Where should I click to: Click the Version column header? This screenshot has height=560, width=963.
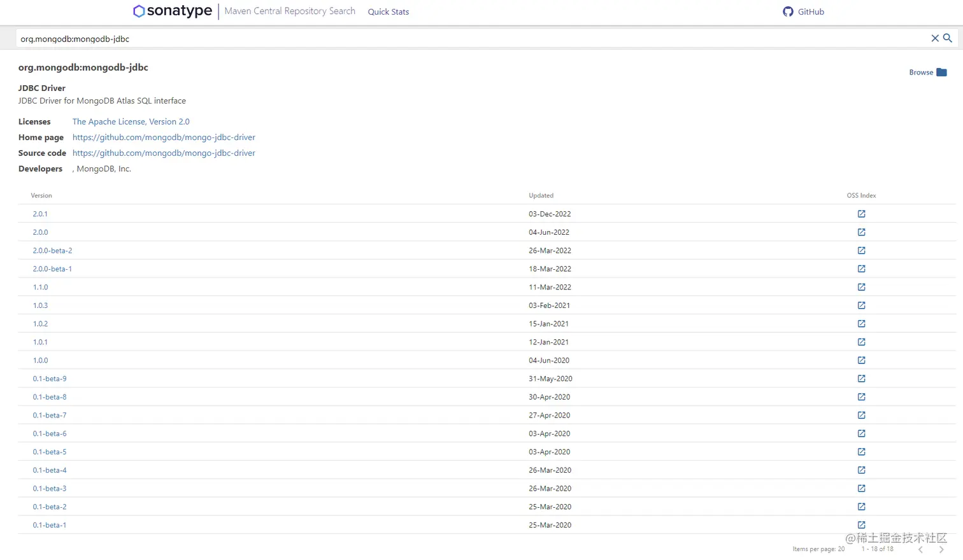click(41, 195)
